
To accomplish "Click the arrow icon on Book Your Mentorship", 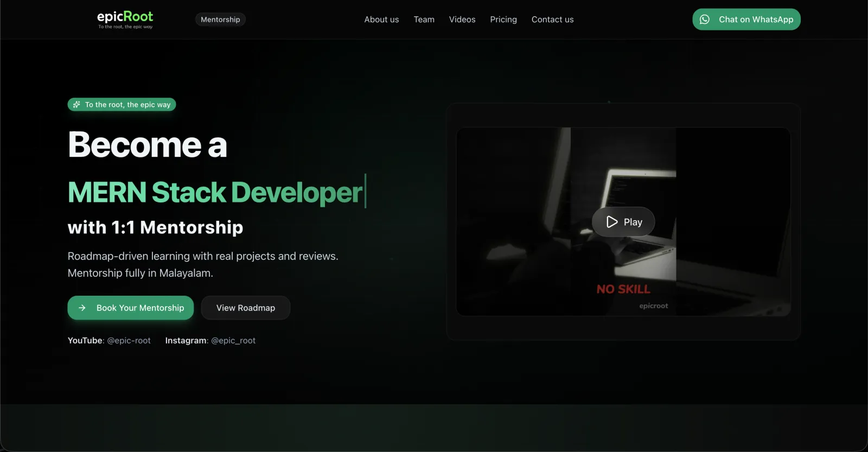I will click(x=82, y=308).
